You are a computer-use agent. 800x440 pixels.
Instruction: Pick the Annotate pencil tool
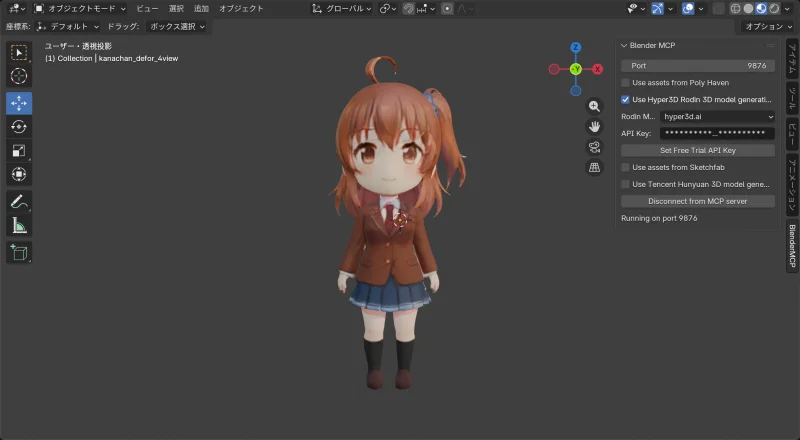pyautogui.click(x=19, y=202)
